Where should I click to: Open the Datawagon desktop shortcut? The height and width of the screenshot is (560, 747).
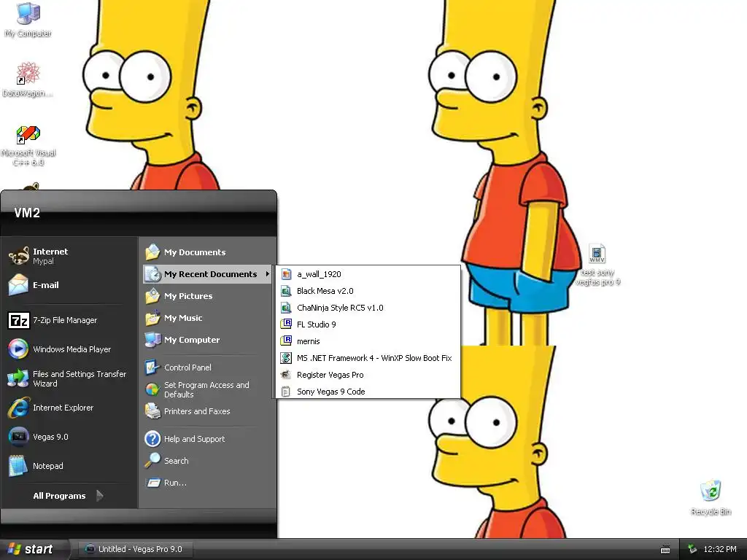[x=28, y=79]
